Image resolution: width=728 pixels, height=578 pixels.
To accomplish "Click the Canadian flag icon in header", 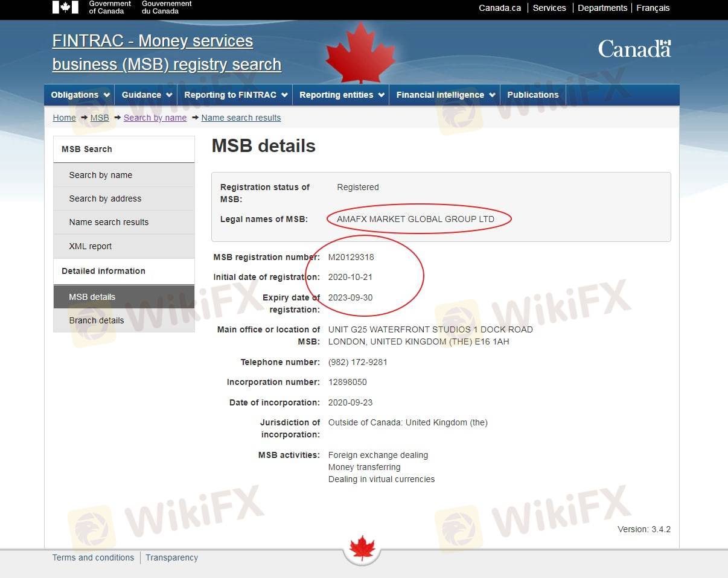I will coord(65,7).
